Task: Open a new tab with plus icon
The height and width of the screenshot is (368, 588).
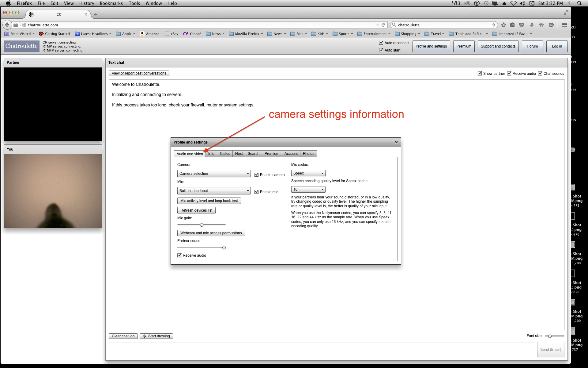Action: [x=96, y=14]
